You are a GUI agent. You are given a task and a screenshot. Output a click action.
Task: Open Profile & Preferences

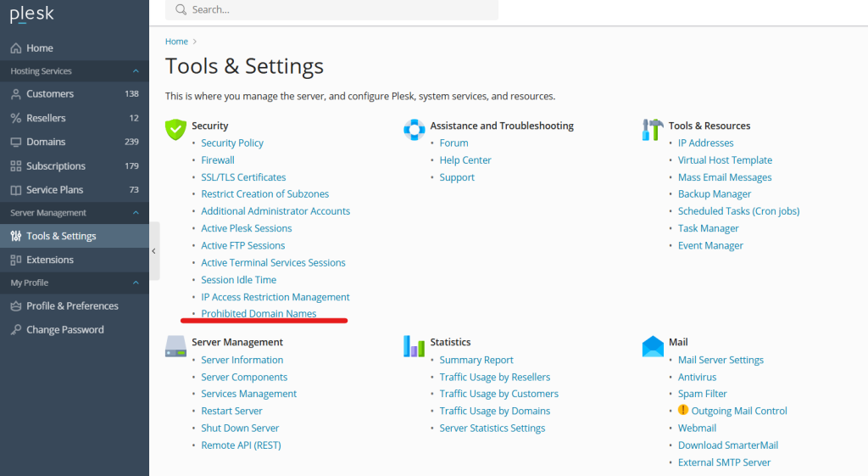75,306
